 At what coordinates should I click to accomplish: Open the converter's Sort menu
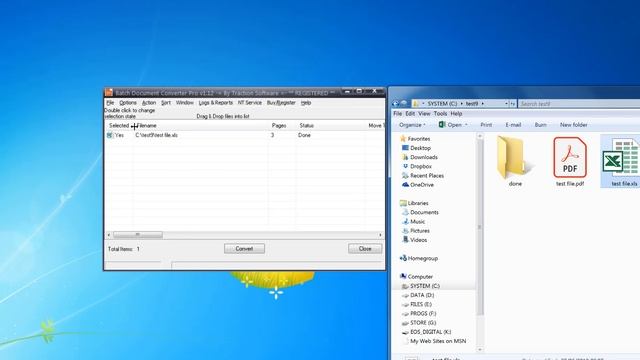166,103
